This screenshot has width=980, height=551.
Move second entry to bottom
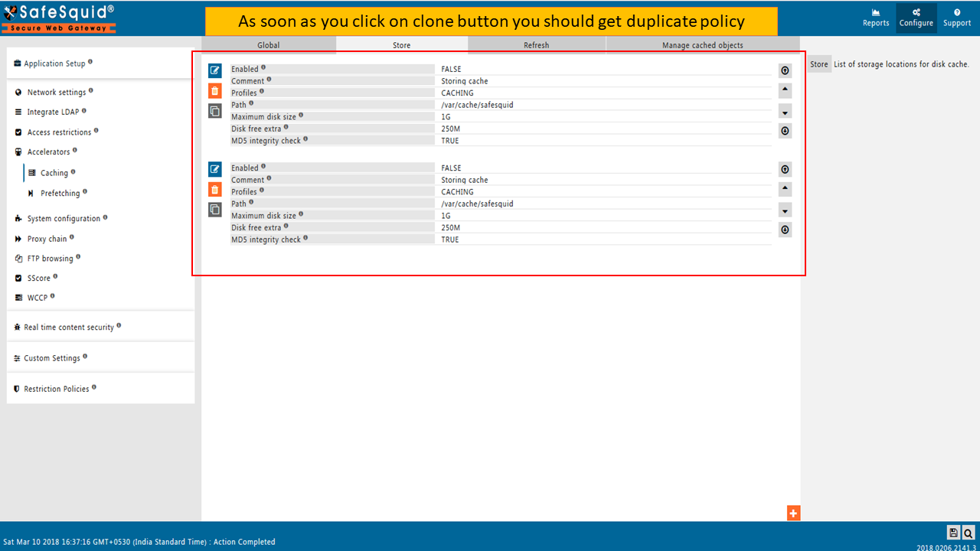785,230
